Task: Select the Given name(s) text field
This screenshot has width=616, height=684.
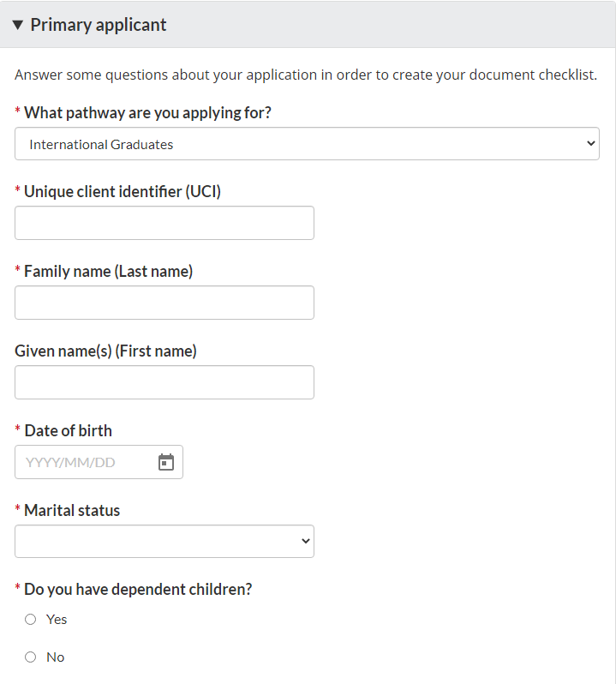Action: [x=164, y=382]
